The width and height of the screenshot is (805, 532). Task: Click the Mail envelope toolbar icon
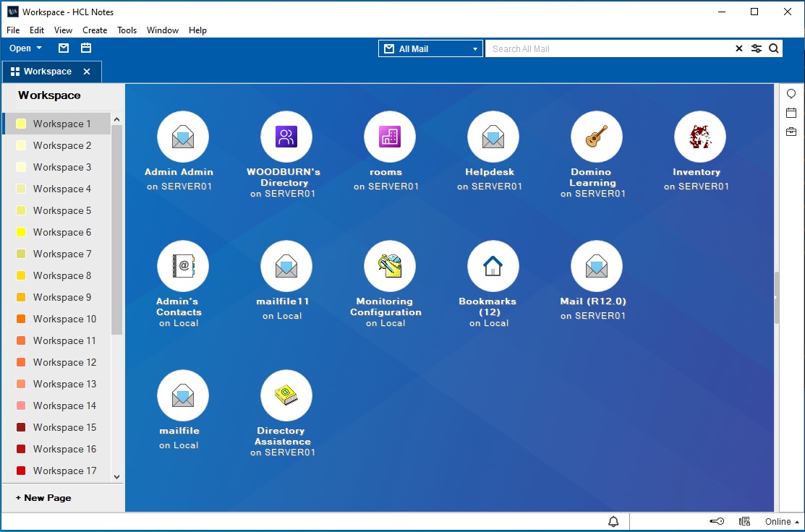coord(64,48)
